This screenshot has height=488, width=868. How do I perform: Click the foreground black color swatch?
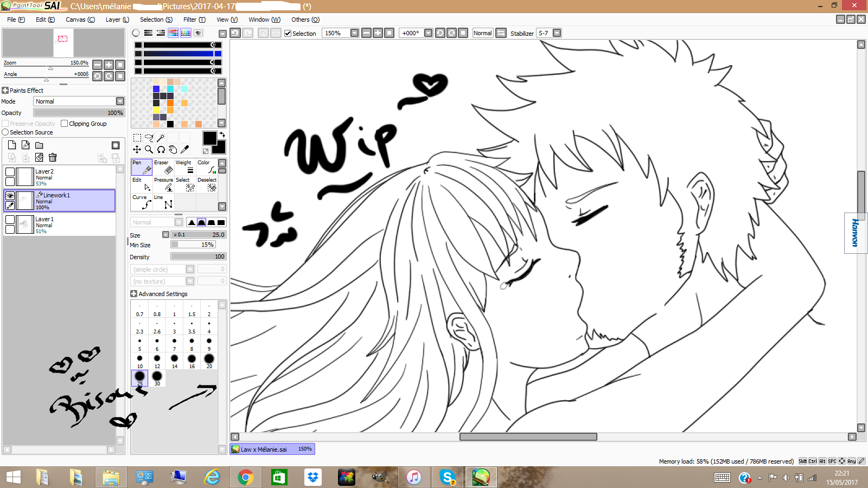[x=209, y=138]
